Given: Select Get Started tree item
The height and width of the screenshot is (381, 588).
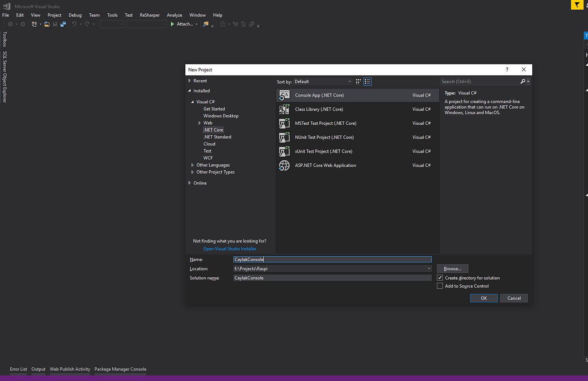Looking at the screenshot, I should (214, 109).
